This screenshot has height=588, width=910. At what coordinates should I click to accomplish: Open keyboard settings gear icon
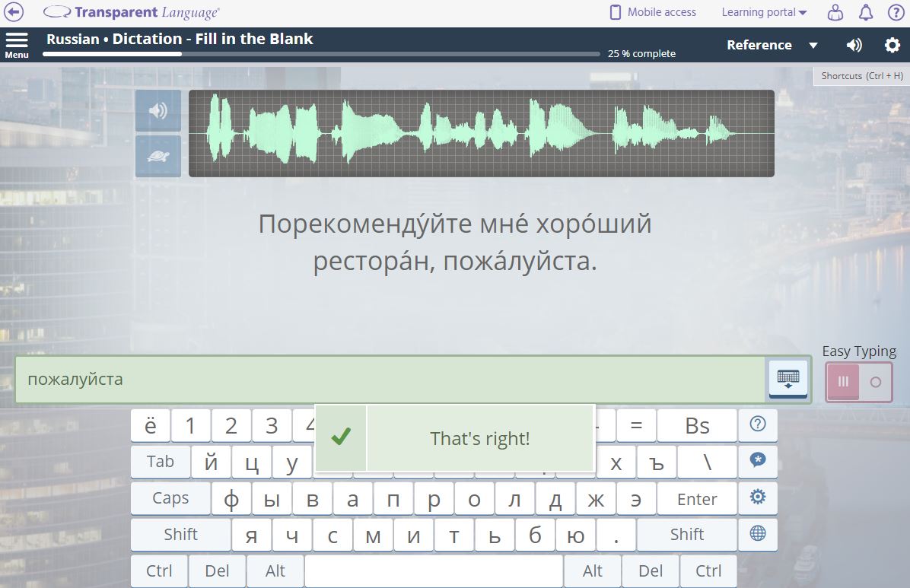tap(757, 497)
